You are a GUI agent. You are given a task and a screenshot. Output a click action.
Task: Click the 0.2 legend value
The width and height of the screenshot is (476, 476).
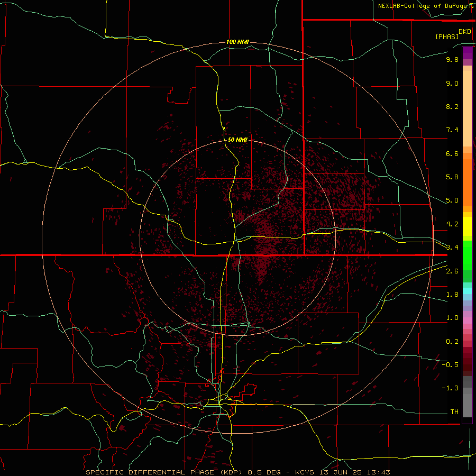(452, 342)
